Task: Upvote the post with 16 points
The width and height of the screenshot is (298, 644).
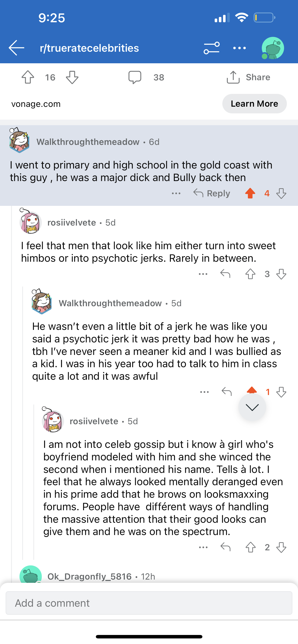Action: (28, 77)
